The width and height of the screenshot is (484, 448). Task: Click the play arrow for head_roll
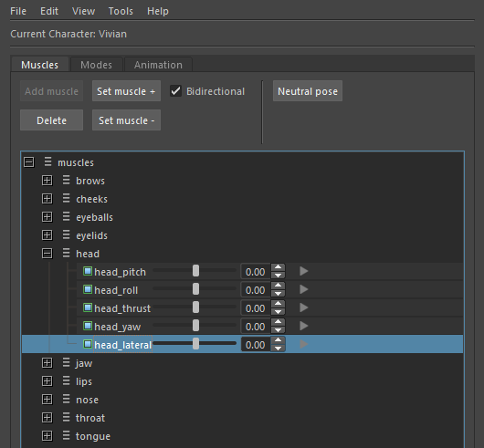point(304,289)
